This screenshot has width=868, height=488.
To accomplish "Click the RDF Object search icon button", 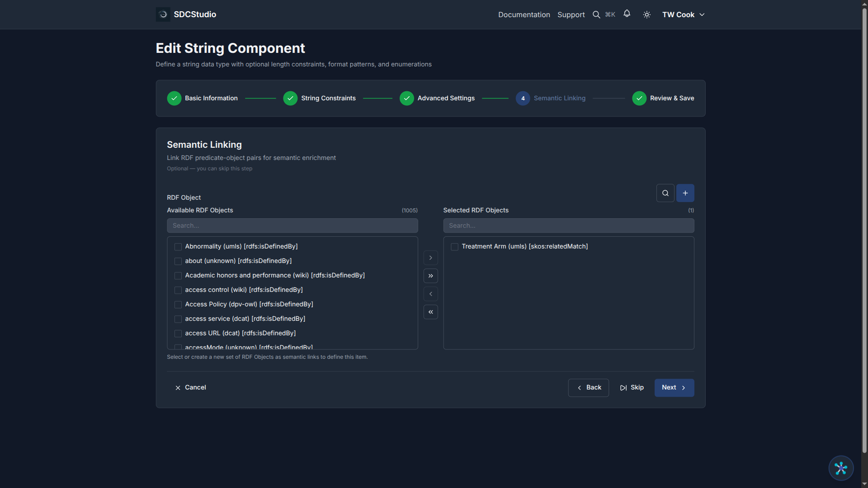I will pos(665,193).
